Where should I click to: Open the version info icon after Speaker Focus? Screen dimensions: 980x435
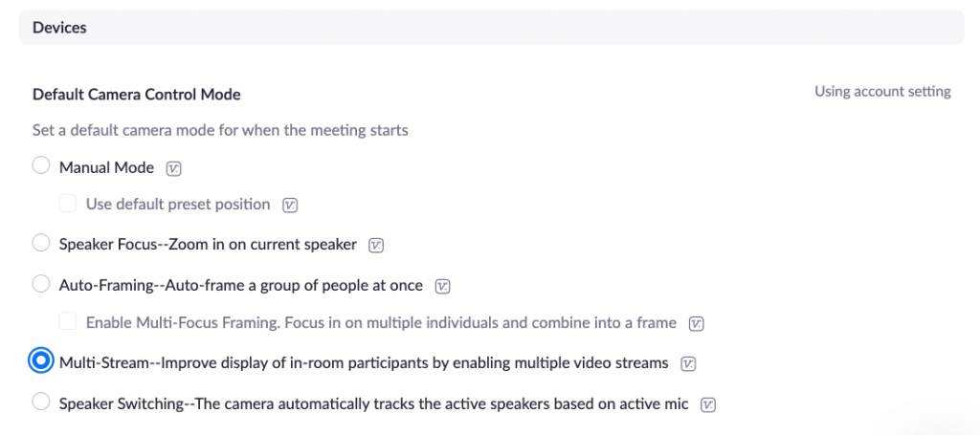pos(376,246)
